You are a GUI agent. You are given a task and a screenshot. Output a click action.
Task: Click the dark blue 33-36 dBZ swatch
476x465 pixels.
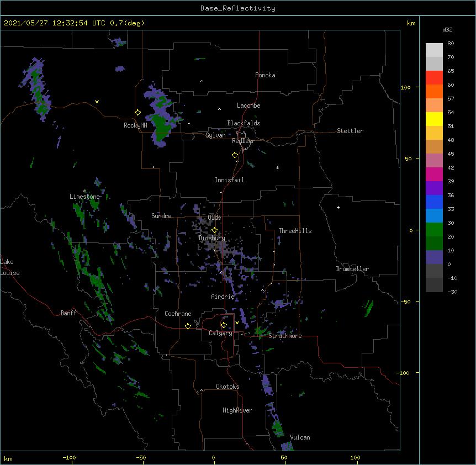click(434, 202)
